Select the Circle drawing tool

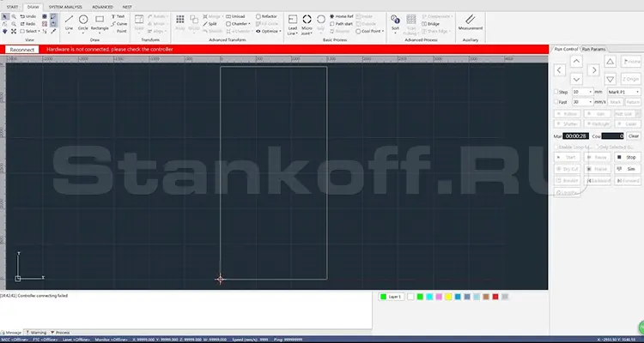click(x=83, y=23)
